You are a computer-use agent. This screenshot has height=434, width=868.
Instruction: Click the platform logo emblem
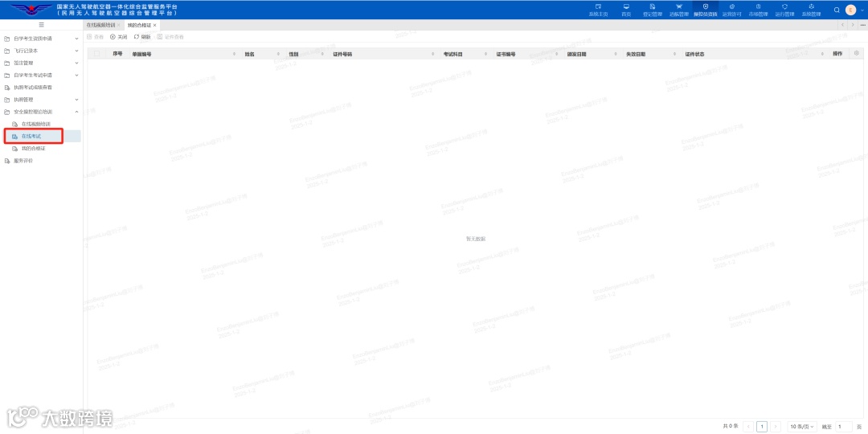coord(31,10)
